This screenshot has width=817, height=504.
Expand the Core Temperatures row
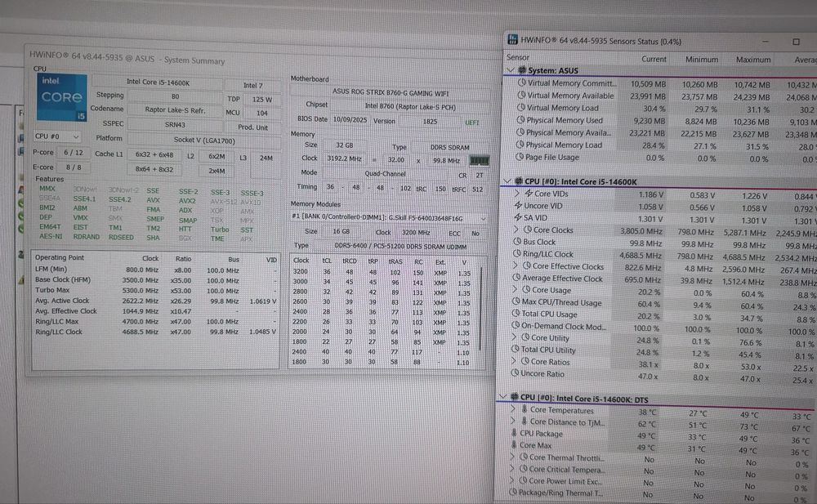(x=513, y=410)
